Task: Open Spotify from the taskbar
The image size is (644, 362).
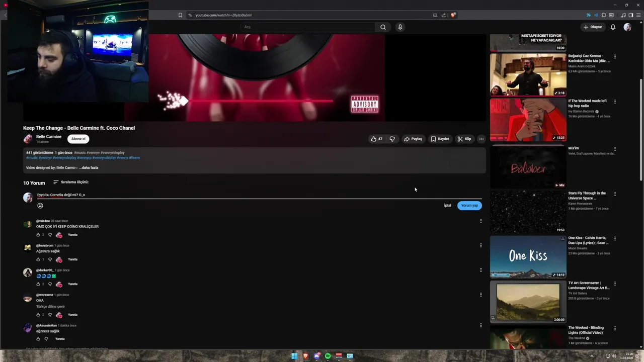Action: 328,356
